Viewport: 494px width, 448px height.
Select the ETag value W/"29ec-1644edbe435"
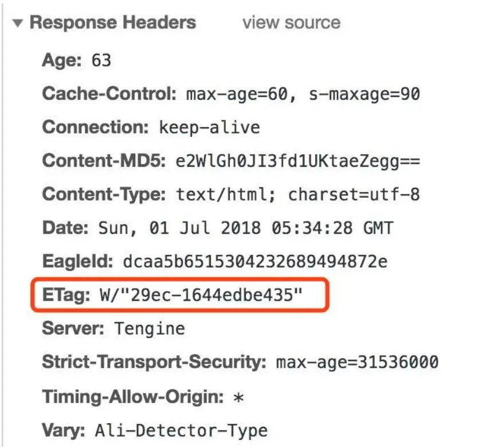tap(201, 295)
